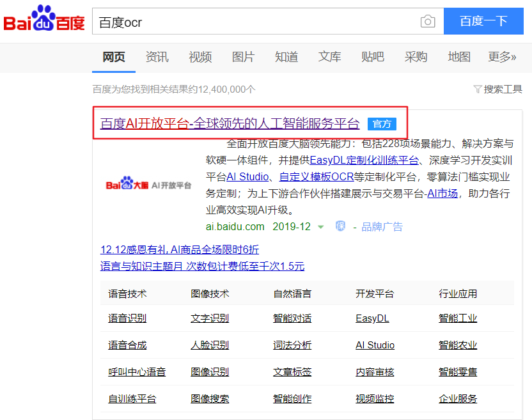532x420 pixels.
Task: Click the 保 guarantee shield icon
Action: 340,226
